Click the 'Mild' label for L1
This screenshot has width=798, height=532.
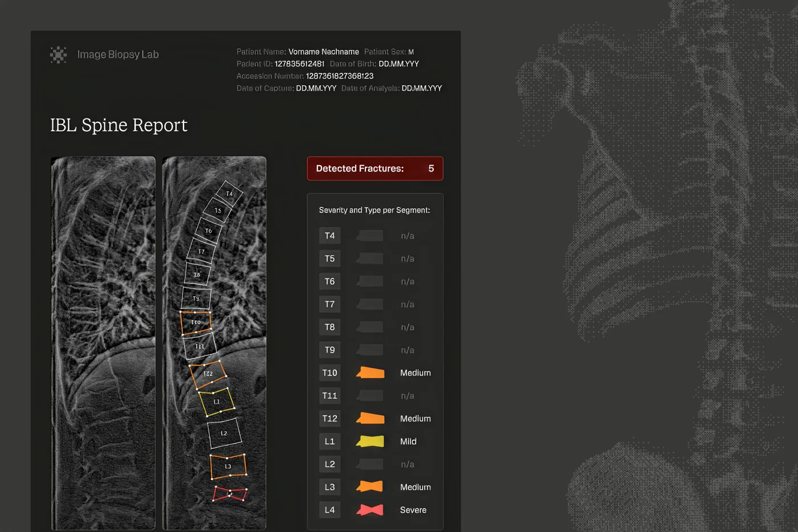[408, 441]
